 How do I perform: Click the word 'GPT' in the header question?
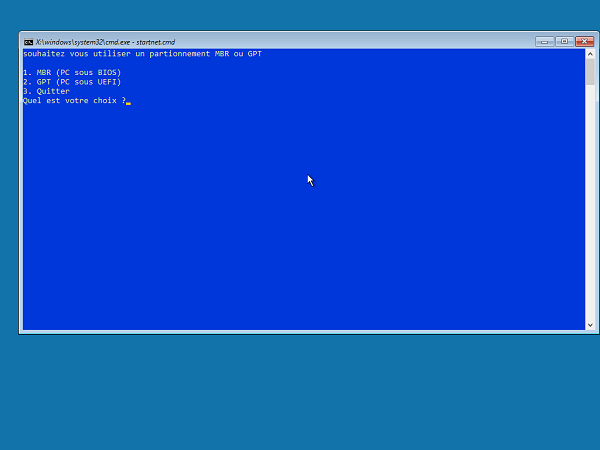[x=254, y=54]
